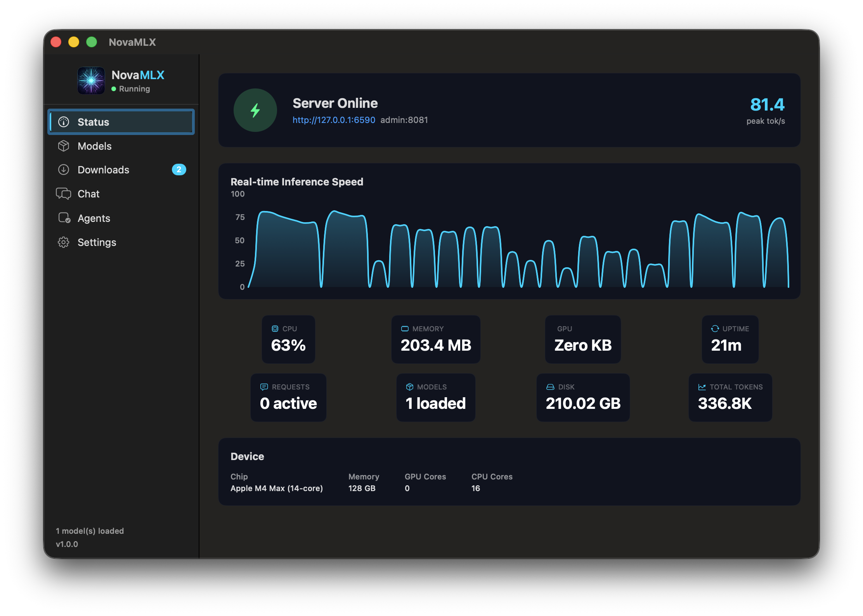
Task: Click the CPU chip icon on CPU card
Action: click(x=275, y=329)
